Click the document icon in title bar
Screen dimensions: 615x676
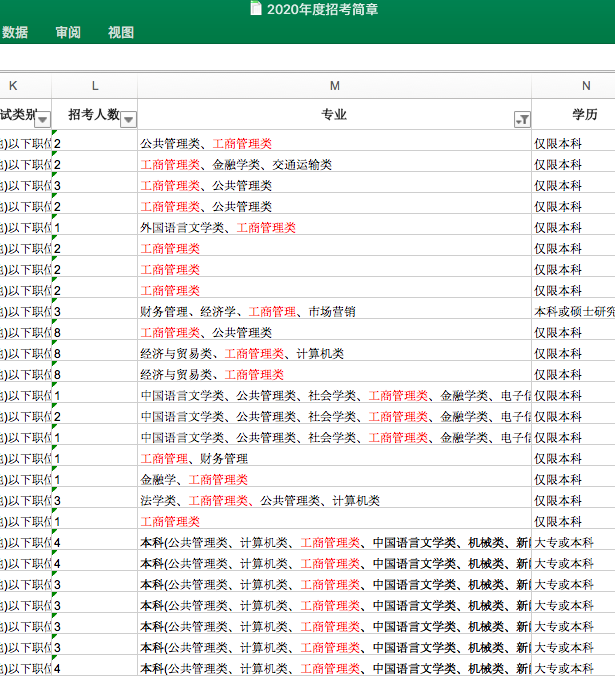(x=256, y=9)
